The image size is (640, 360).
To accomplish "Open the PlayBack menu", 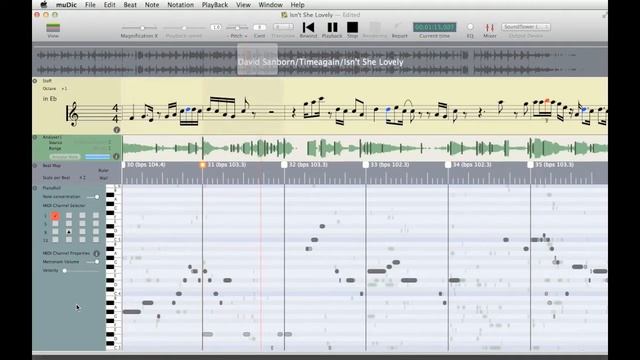I will 215,5.
